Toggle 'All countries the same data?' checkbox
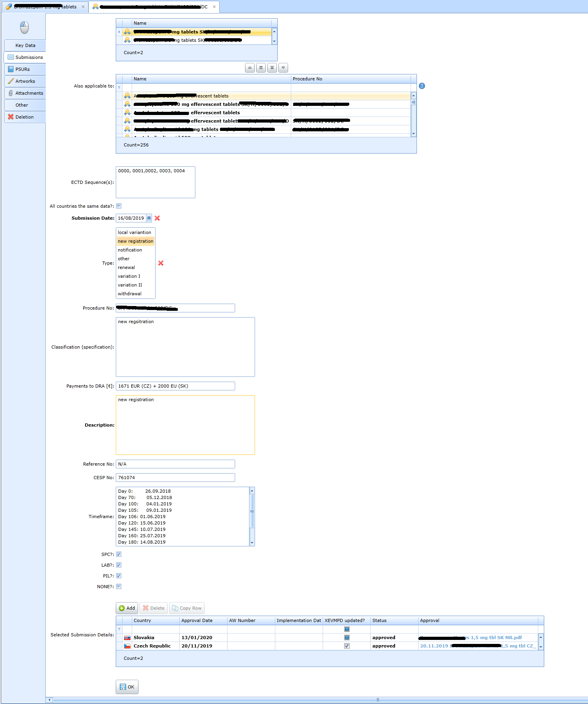Viewport: 588px width, 704px height. pos(119,206)
